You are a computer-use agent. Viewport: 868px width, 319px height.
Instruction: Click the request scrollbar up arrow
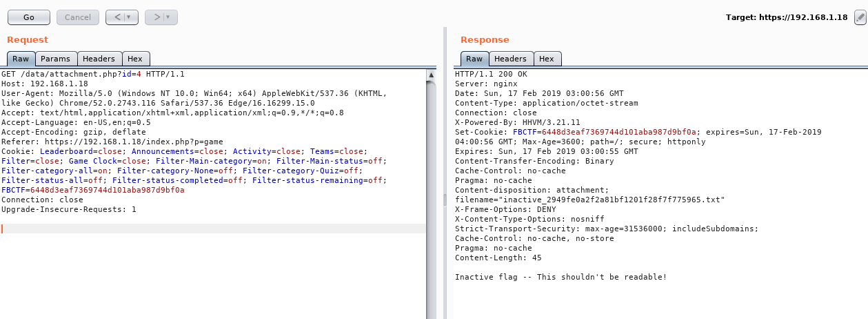(x=432, y=75)
